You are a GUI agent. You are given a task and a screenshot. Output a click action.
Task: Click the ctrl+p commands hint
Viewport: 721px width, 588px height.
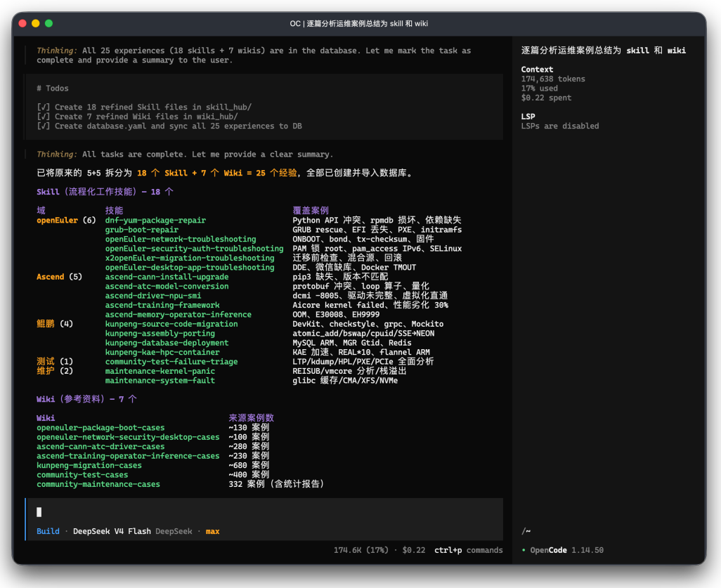click(469, 550)
